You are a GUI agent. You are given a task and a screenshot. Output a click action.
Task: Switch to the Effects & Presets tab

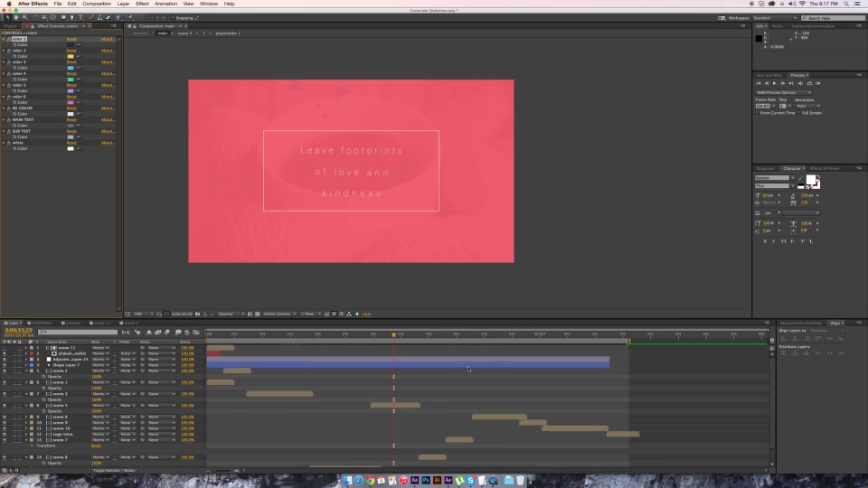tap(825, 168)
